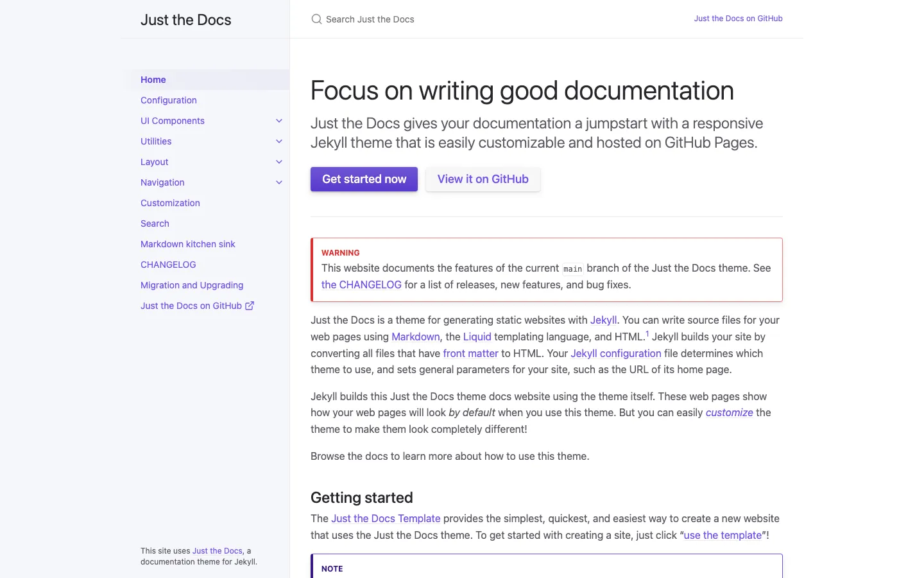Open the Jekyll configuration link

(616, 353)
